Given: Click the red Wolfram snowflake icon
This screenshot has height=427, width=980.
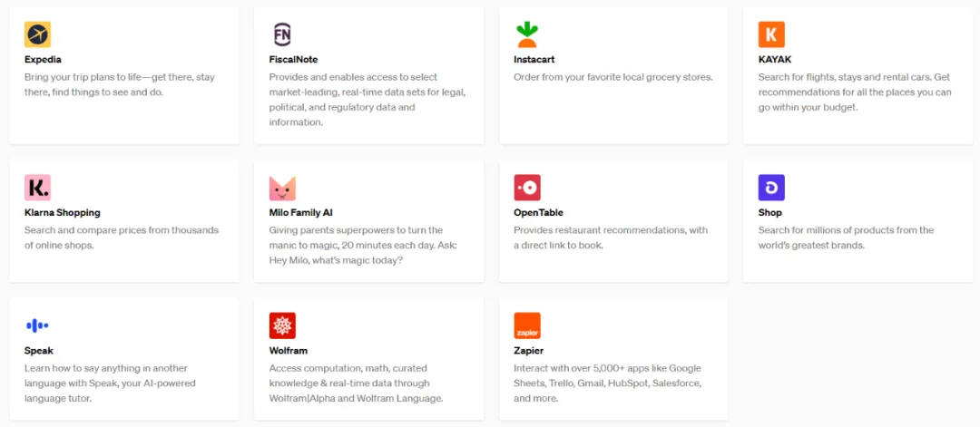Looking at the screenshot, I should 282,325.
